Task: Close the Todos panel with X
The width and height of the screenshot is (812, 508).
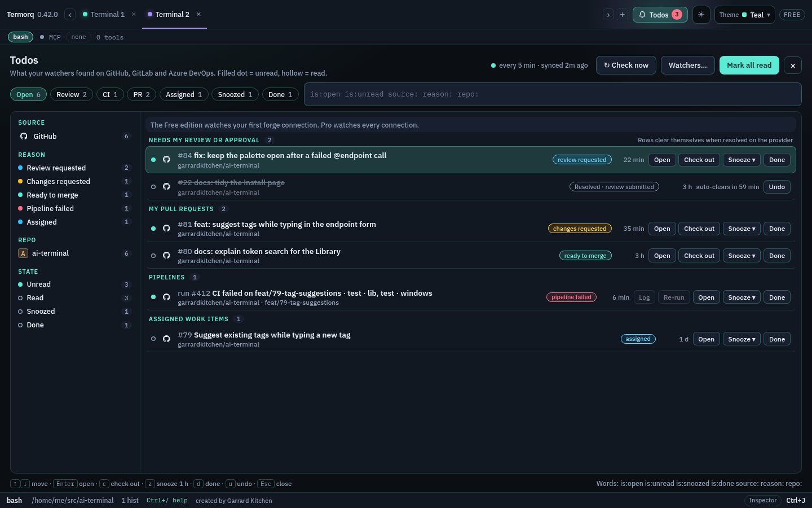Action: click(793, 65)
